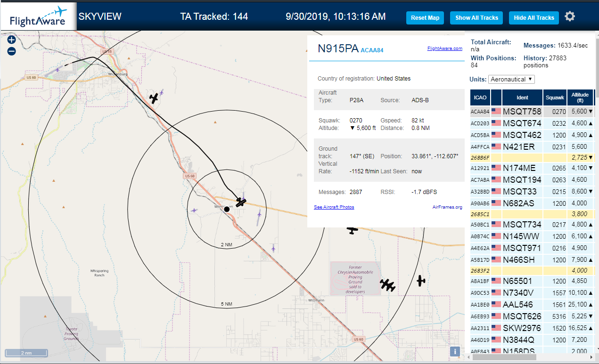Viewport: 599px width, 364px height.
Task: Zoom out with the minus icon
Action: pos(11,51)
